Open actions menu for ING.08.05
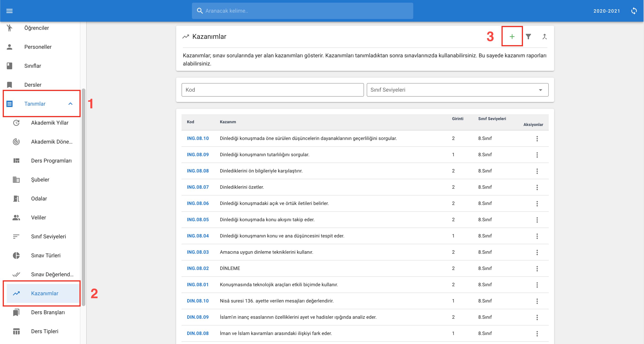The image size is (644, 344). pyautogui.click(x=537, y=220)
